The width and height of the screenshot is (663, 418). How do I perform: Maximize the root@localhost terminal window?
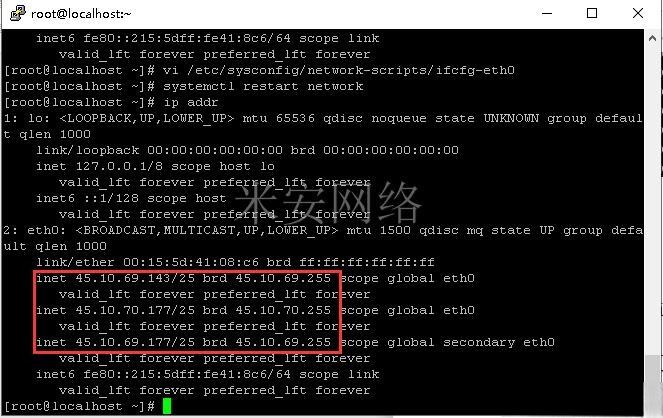[x=592, y=13]
